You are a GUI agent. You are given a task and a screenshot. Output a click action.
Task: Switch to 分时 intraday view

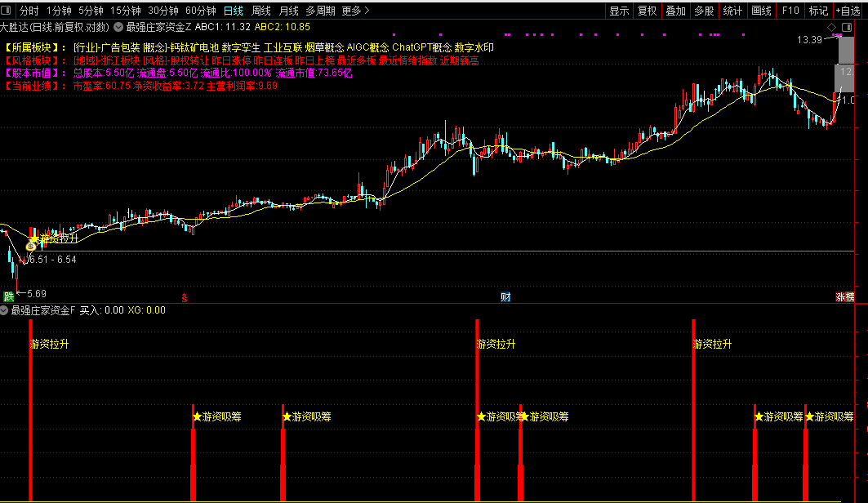(29, 11)
